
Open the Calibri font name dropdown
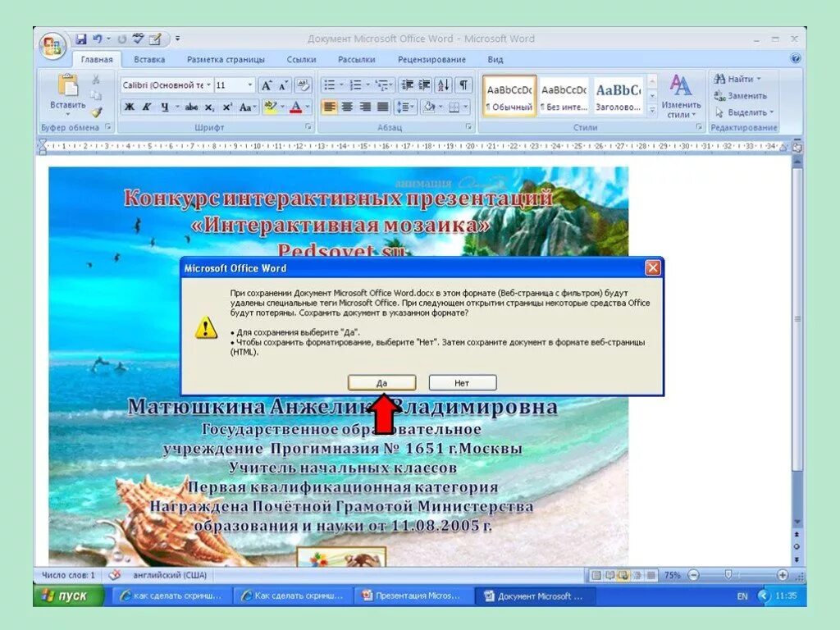(208, 85)
